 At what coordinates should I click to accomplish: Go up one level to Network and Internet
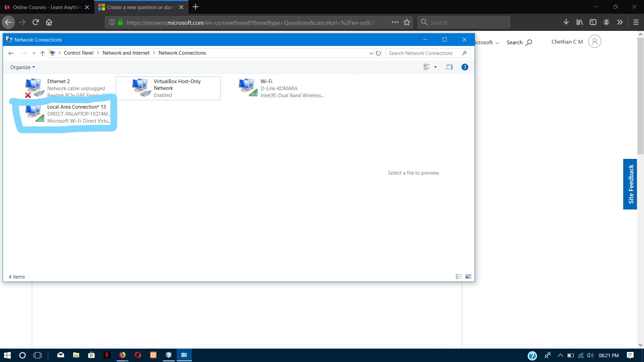43,53
